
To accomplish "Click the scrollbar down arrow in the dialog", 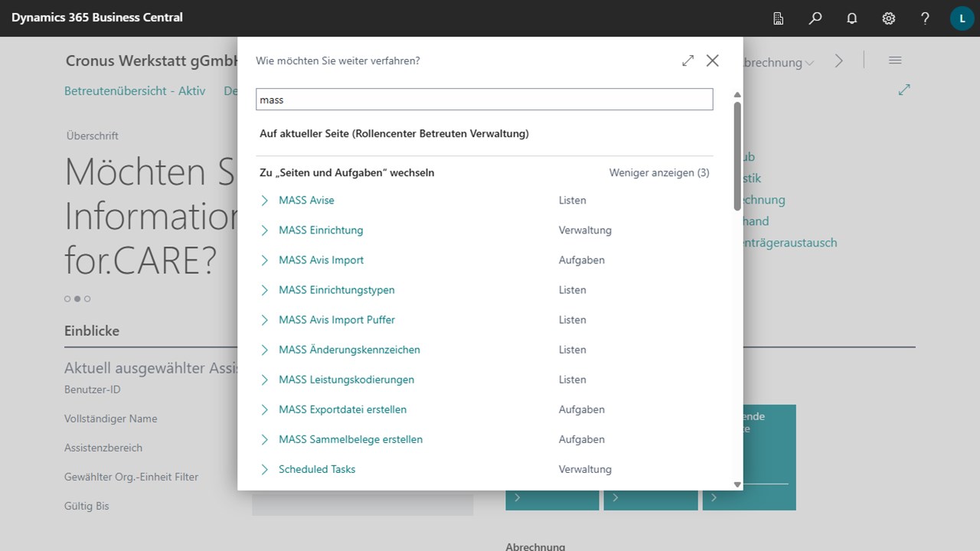I will click(737, 484).
